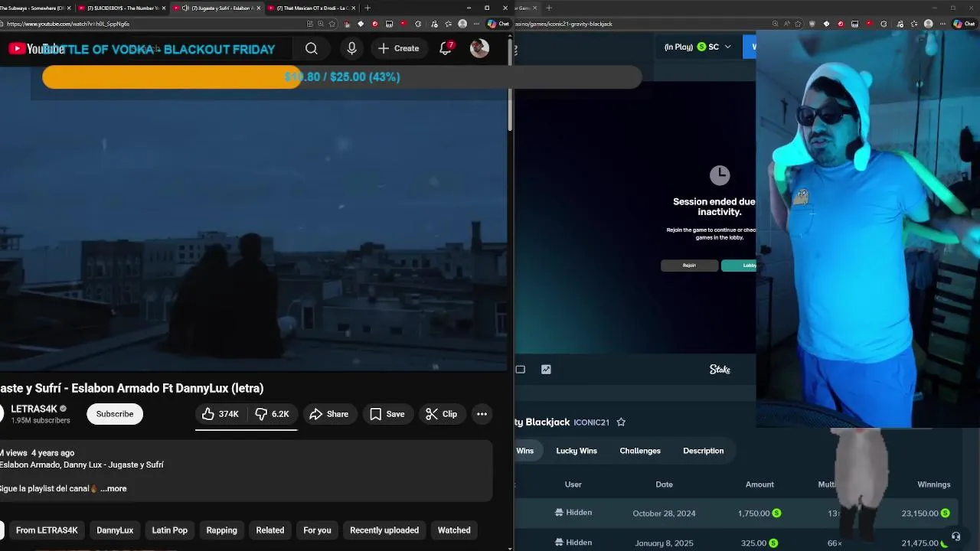Click the Winnings column header
The height and width of the screenshot is (551, 980).
click(x=934, y=484)
